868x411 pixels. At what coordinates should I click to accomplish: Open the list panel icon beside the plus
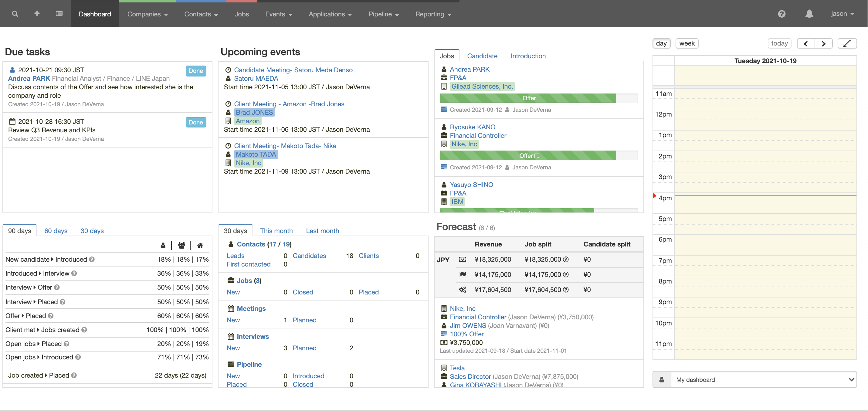click(x=59, y=13)
